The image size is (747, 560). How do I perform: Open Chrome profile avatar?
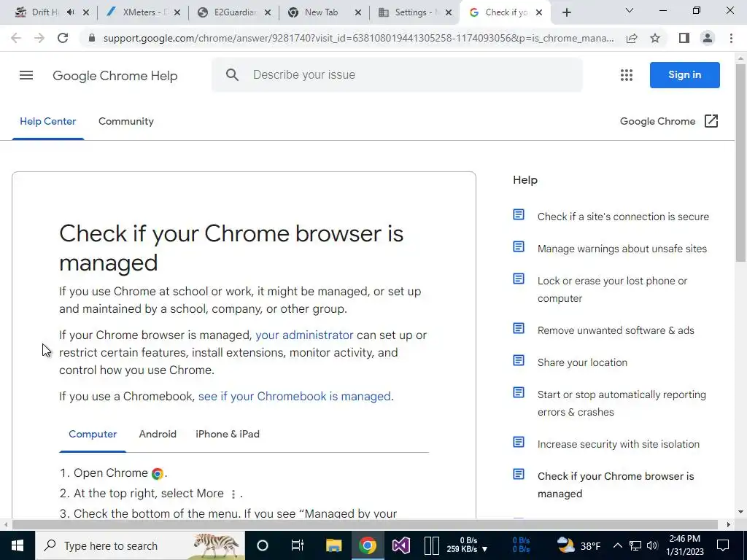(708, 38)
